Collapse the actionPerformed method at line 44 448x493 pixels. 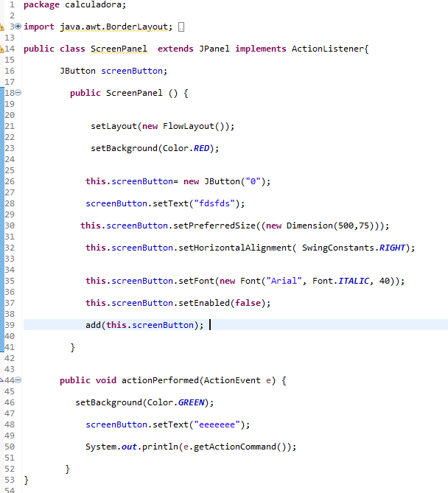point(18,380)
